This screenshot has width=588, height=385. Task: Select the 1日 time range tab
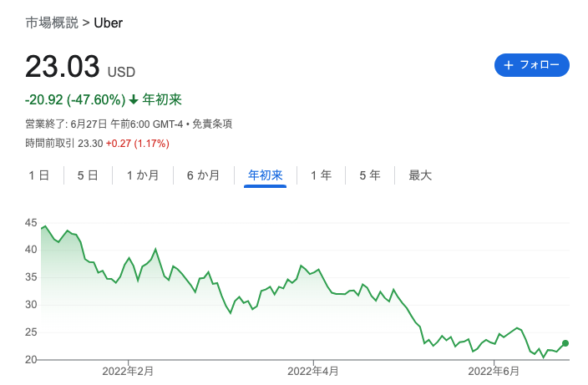tap(38, 175)
